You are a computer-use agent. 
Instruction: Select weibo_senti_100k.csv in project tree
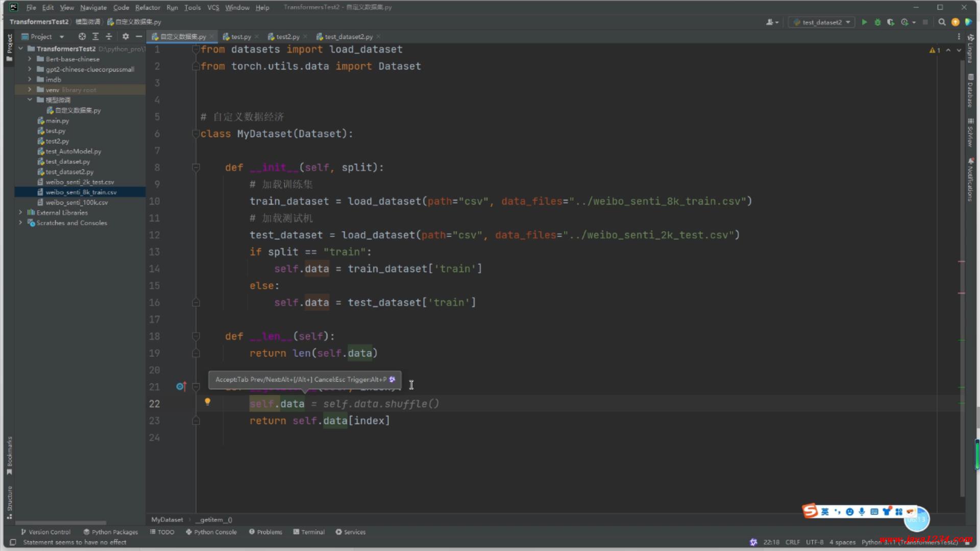click(x=77, y=203)
